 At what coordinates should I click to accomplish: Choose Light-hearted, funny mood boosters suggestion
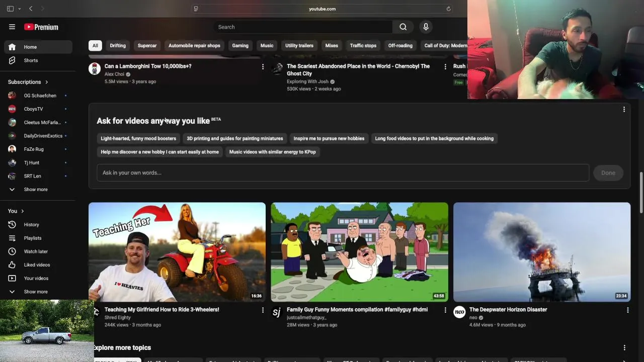point(138,139)
